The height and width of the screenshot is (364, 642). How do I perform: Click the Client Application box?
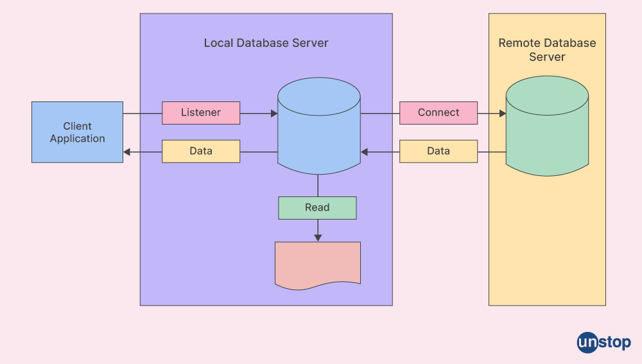[x=77, y=132]
